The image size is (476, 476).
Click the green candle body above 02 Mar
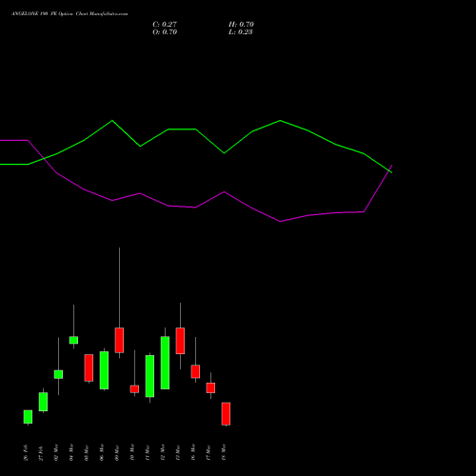tap(58, 374)
